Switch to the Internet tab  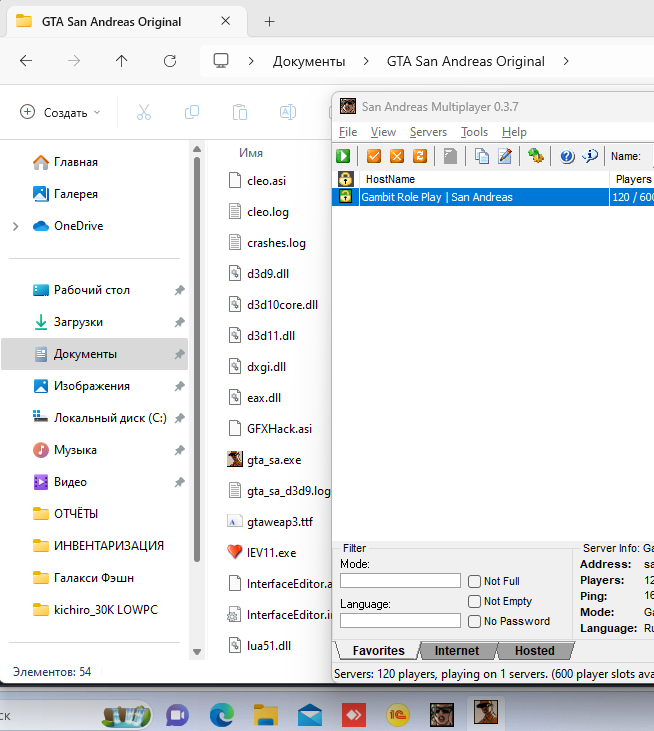point(456,651)
